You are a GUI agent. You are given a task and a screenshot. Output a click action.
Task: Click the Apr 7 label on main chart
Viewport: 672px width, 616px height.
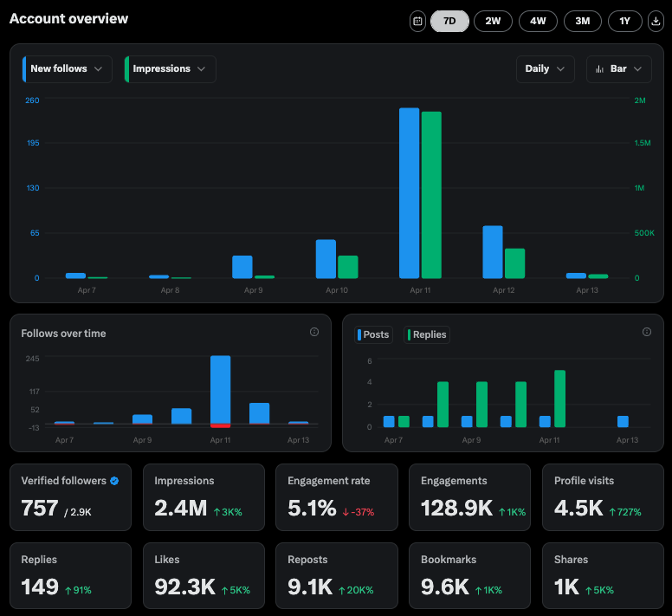pos(87,290)
